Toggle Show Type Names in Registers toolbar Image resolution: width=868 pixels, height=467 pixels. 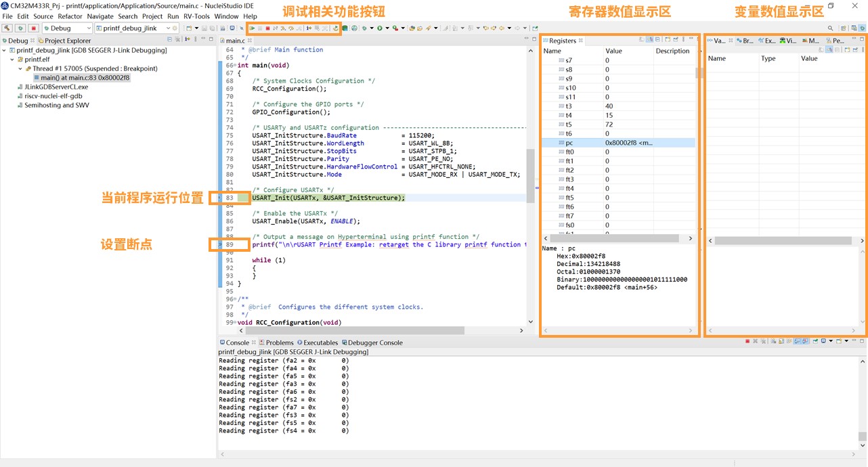tap(642, 39)
